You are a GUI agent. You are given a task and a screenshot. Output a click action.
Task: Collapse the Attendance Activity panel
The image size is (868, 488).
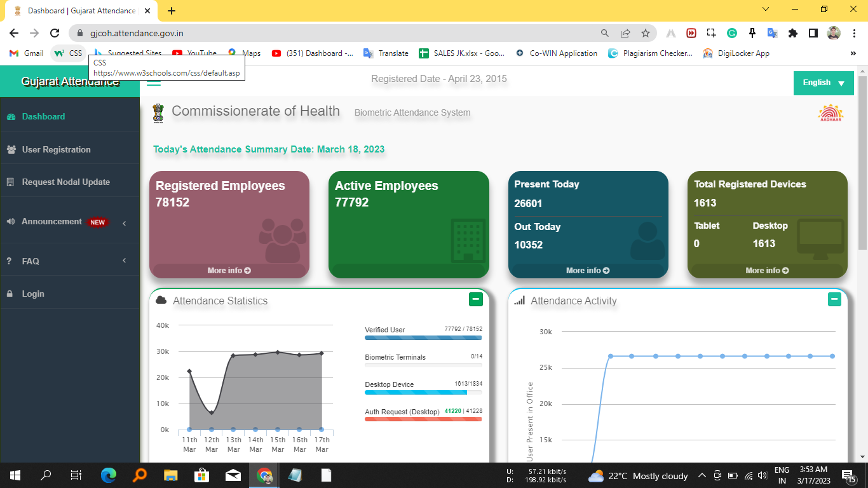pos(834,299)
